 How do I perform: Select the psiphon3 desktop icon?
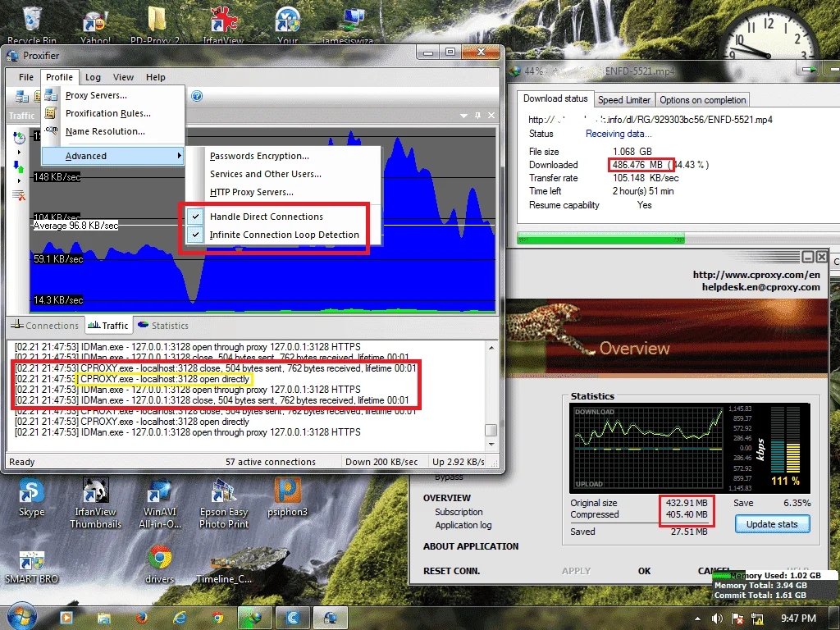[288, 498]
